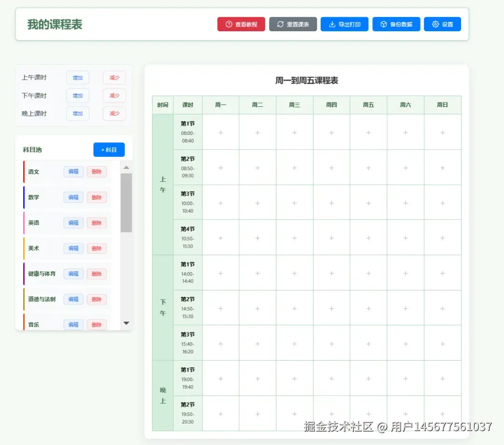Click the 备份数据 cube icon

(x=384, y=24)
